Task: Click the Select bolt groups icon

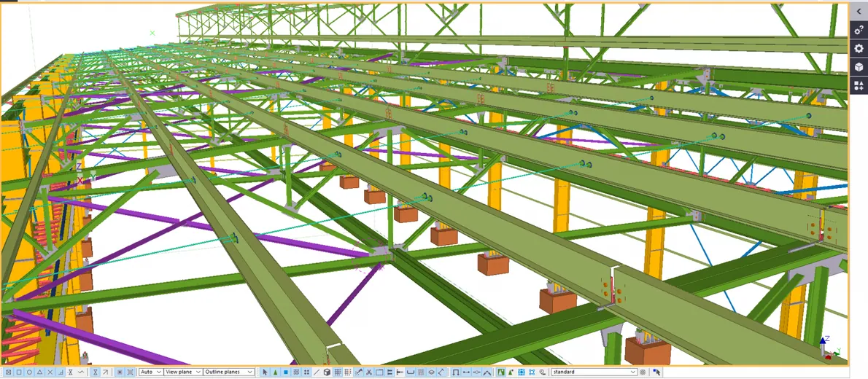Action: coord(390,372)
